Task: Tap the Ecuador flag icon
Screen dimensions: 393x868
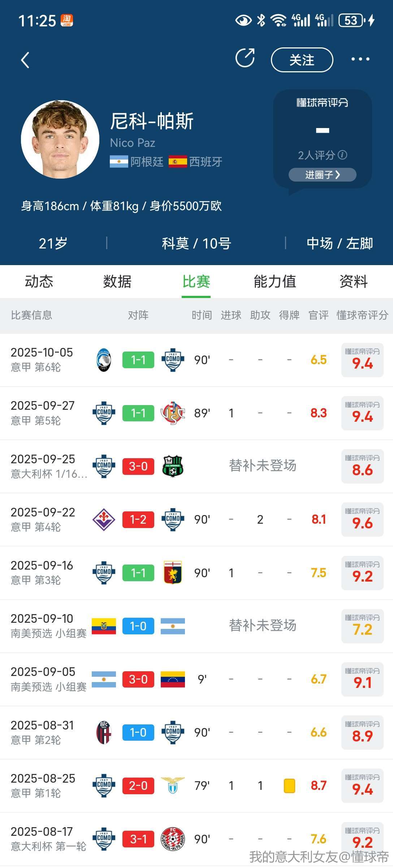Action: point(104,626)
